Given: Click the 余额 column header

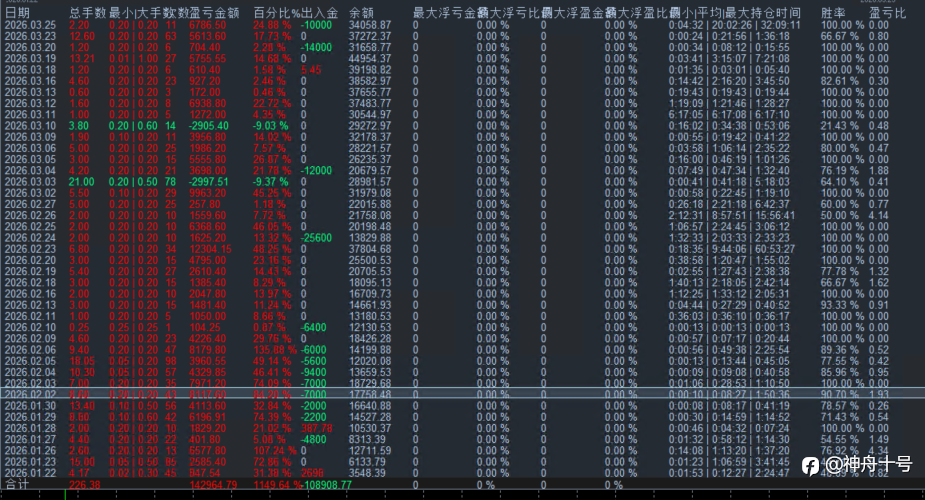Looking at the screenshot, I should [361, 13].
